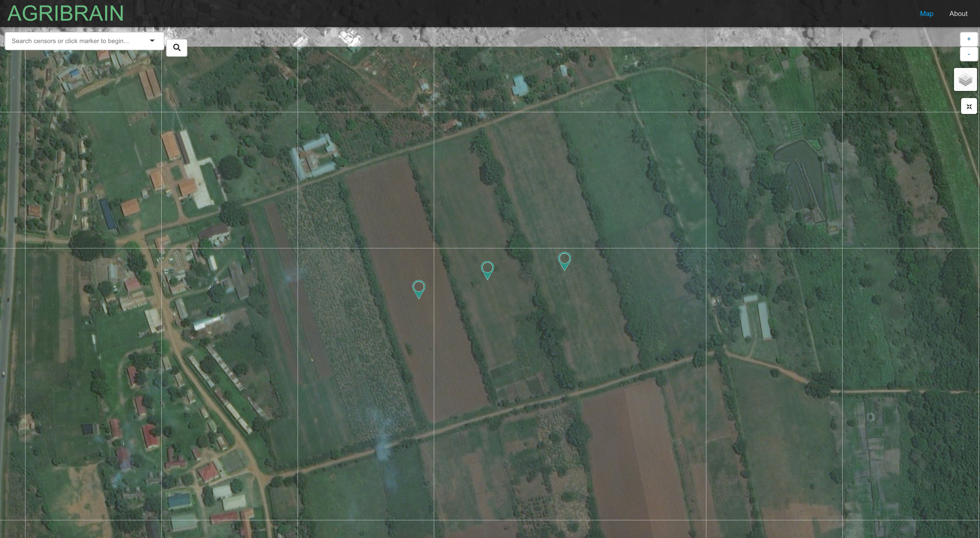Go to the Map nav link
This screenshot has height=538, width=980.
(x=926, y=14)
